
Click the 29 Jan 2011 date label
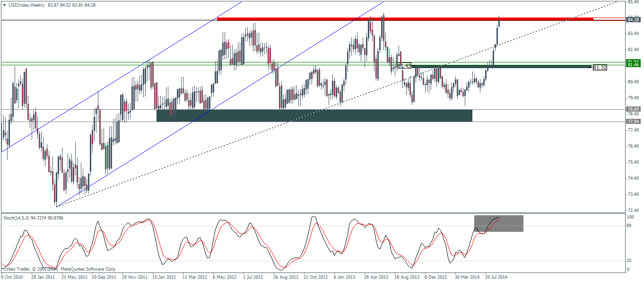[42, 277]
